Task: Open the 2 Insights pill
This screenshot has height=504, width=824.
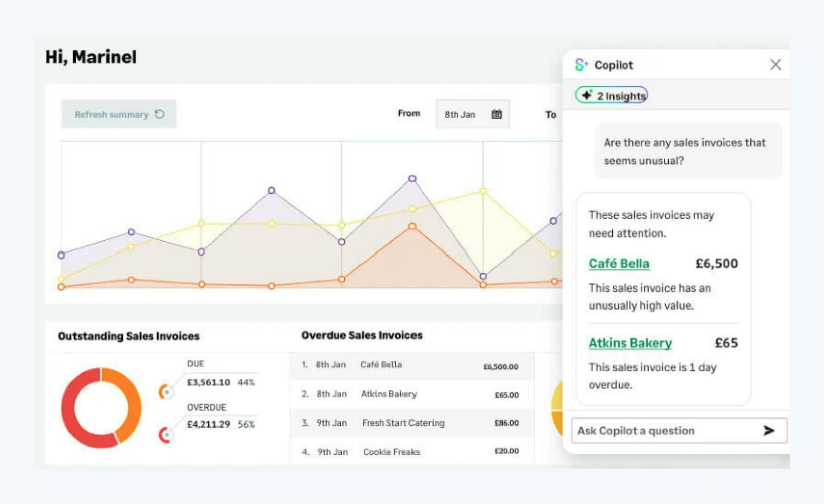Action: pyautogui.click(x=611, y=95)
